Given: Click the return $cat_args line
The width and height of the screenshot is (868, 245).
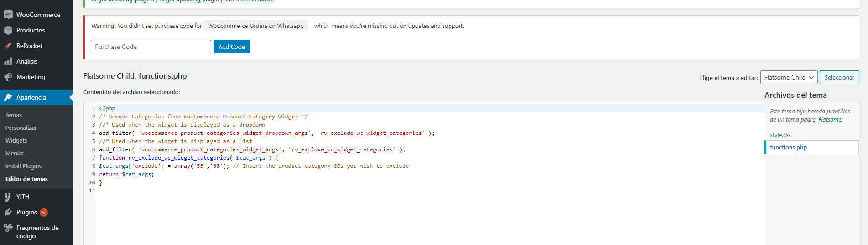Looking at the screenshot, I should coord(126,174).
